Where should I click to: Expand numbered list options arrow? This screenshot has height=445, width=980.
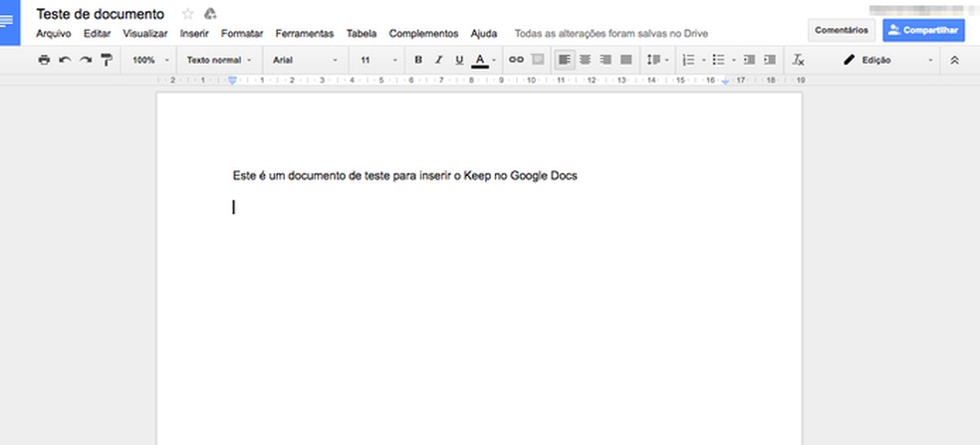coord(704,61)
